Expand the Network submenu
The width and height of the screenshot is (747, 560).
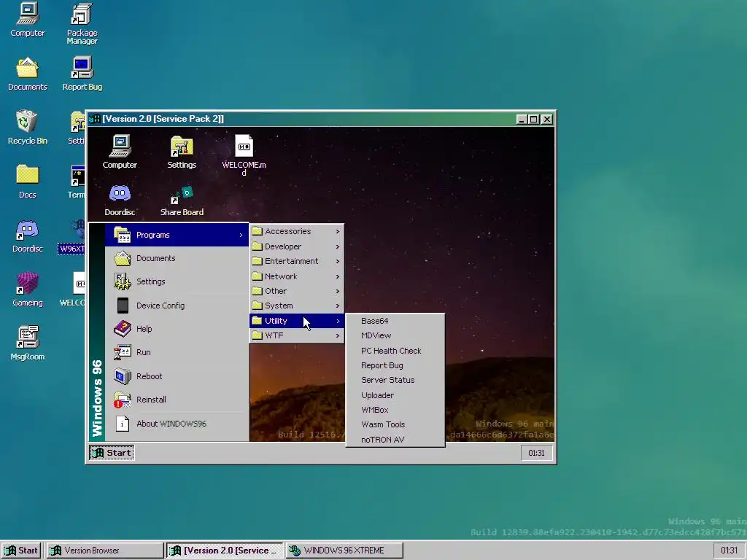pos(296,276)
